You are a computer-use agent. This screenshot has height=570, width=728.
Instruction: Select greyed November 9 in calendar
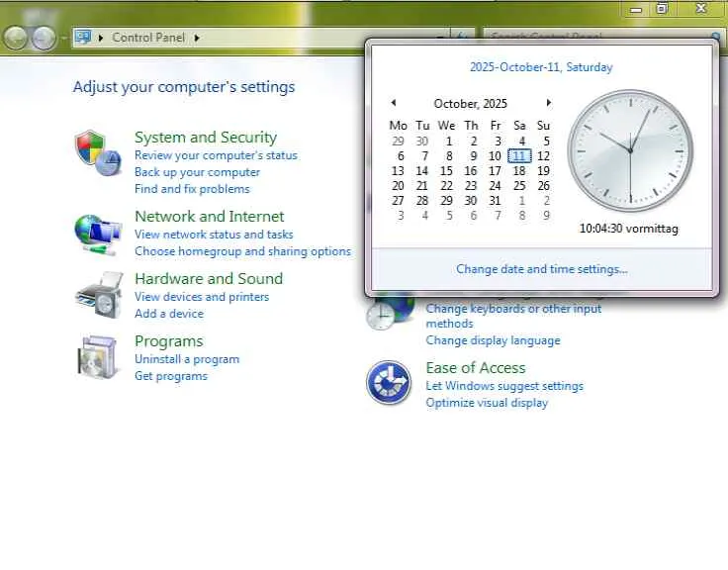point(546,216)
